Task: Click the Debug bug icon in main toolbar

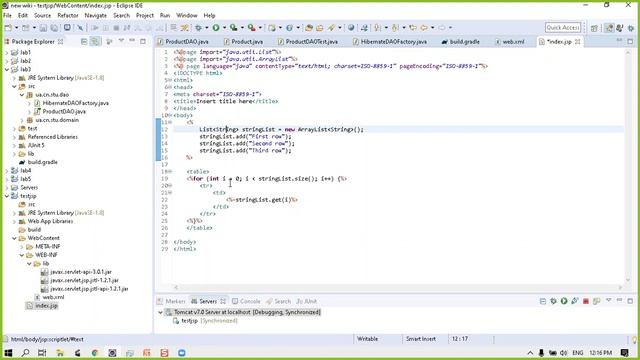Action: tap(198, 28)
